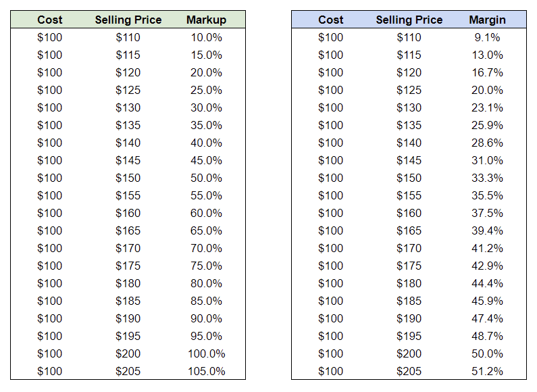Click the Markup column header

click(x=206, y=20)
